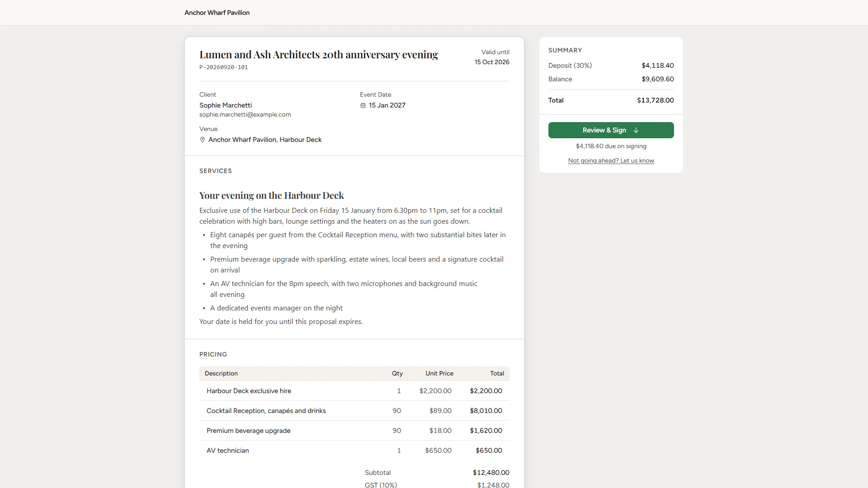Click the down arrow icon in Review & Sign
This screenshot has width=868, height=488.
point(636,130)
